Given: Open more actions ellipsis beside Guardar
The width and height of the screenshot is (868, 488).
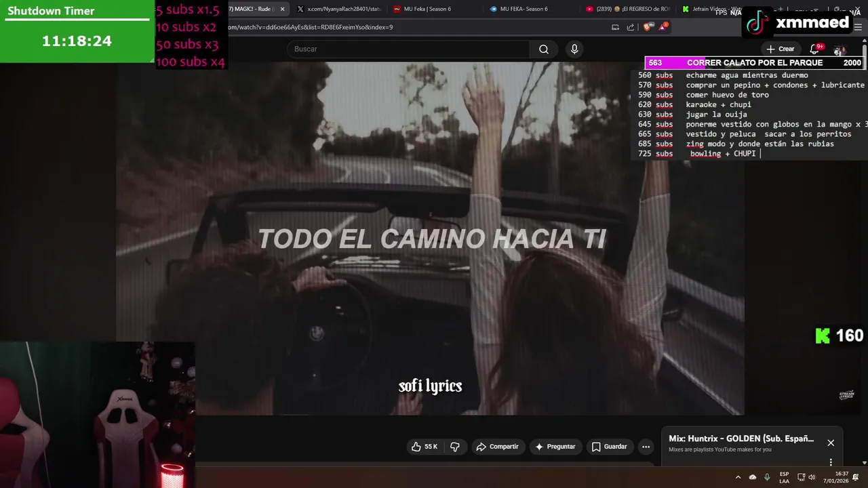Looking at the screenshot, I should click(646, 447).
